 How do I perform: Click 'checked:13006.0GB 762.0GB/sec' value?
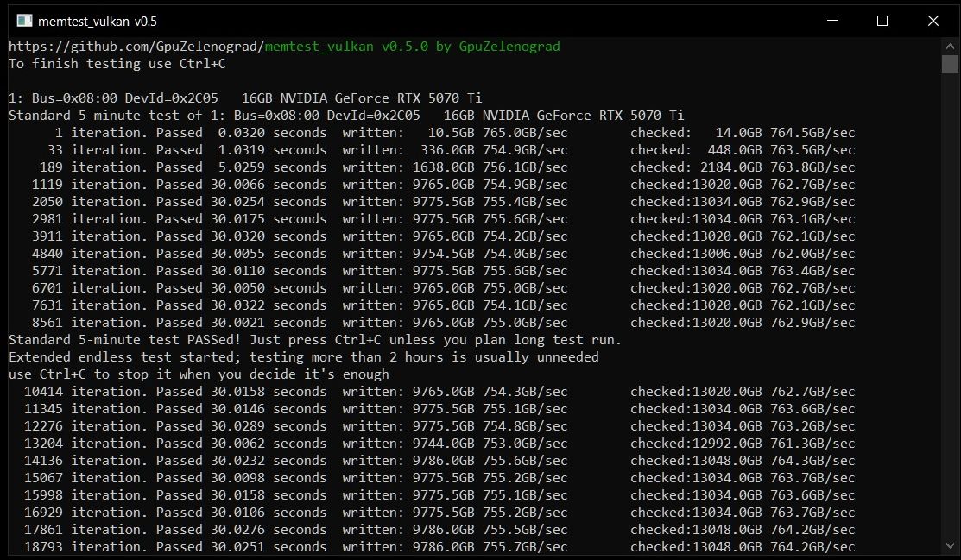point(743,253)
